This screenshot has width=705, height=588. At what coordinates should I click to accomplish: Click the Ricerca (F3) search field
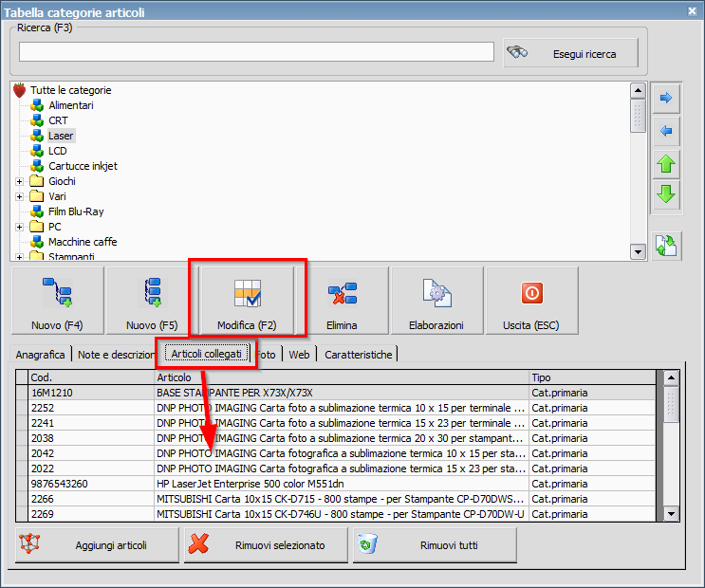[x=256, y=52]
